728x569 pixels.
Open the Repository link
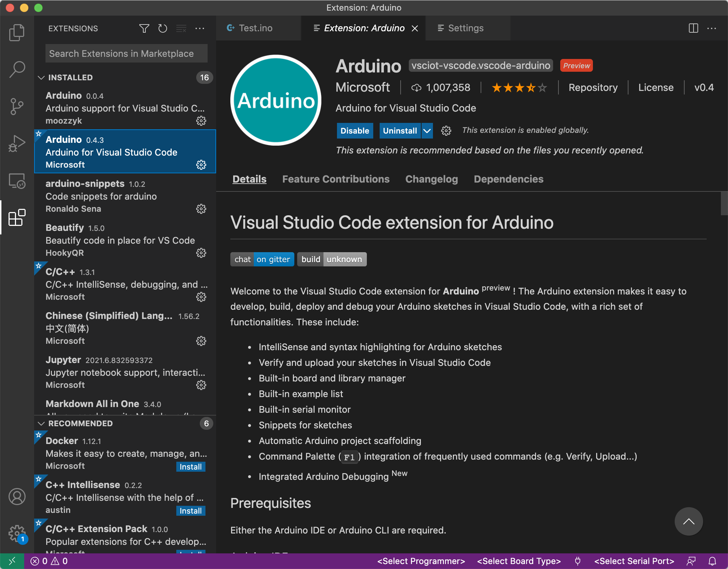tap(593, 87)
